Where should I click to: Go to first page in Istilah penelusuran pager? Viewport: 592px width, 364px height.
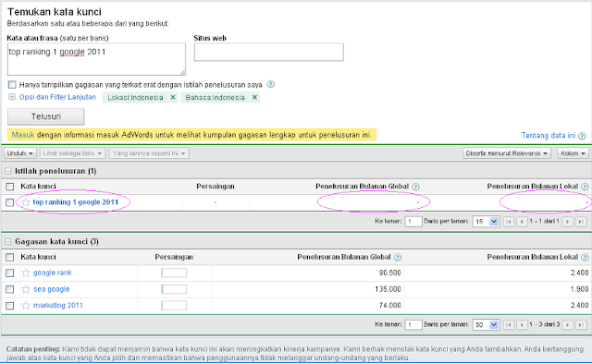509,222
